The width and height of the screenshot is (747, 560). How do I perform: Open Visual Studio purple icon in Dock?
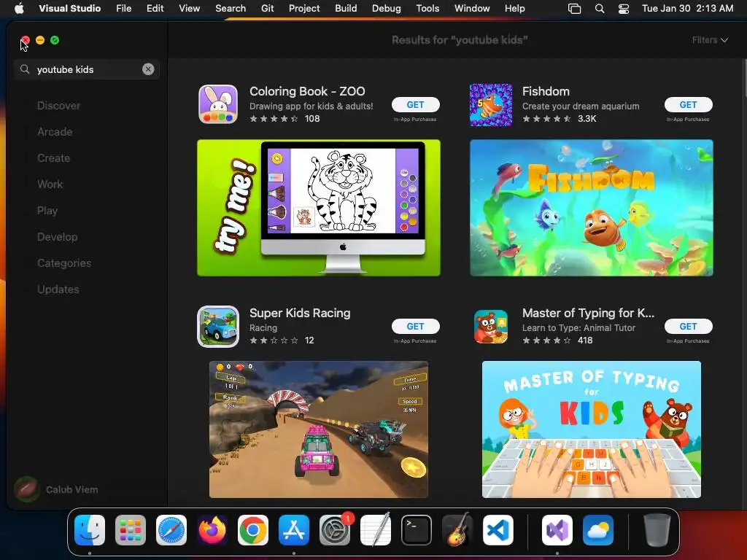point(557,530)
